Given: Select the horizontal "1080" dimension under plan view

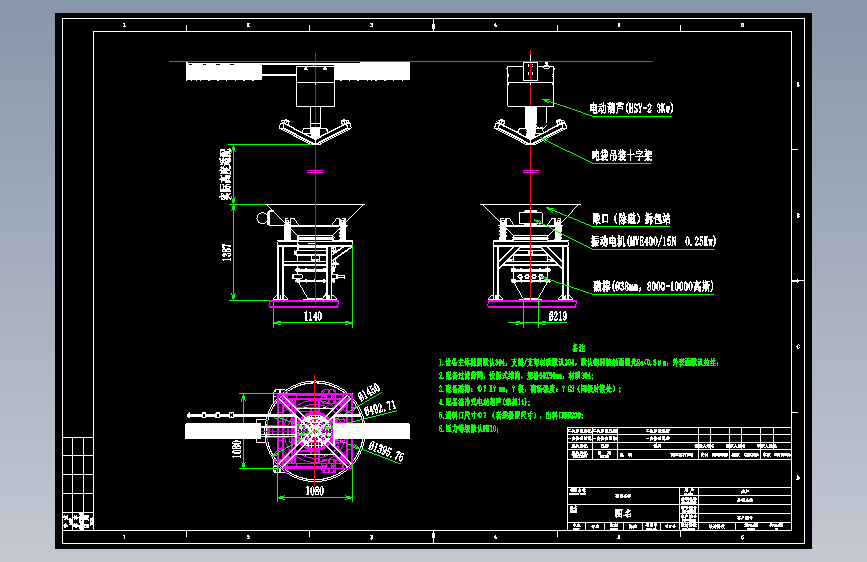Looking at the screenshot, I should coord(315,491).
